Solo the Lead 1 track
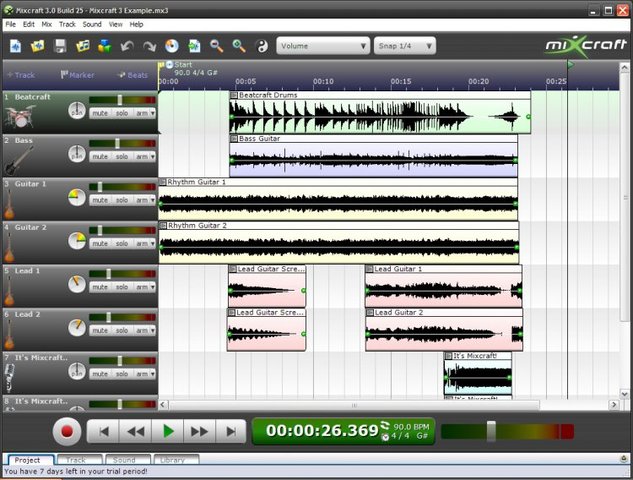The height and width of the screenshot is (480, 633). [x=122, y=287]
